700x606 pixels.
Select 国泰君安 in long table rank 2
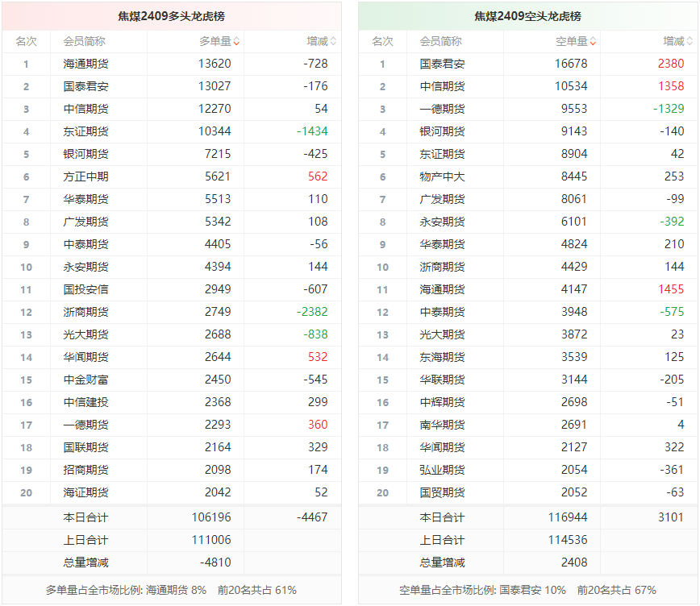tap(85, 86)
